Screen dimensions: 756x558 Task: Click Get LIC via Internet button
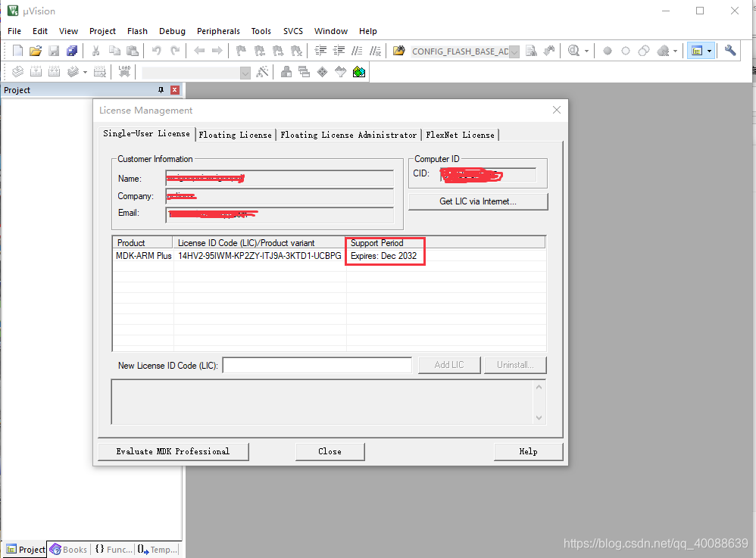(x=478, y=201)
